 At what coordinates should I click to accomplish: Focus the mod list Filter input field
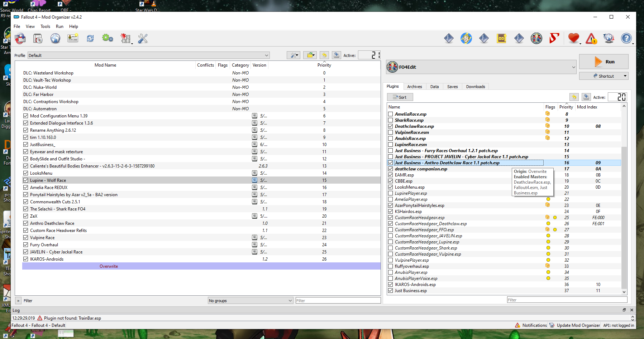tap(338, 300)
